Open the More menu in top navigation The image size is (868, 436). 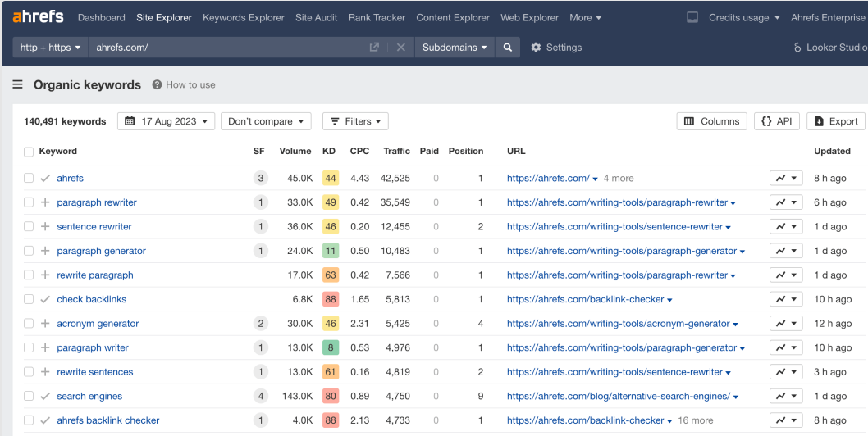pyautogui.click(x=585, y=18)
